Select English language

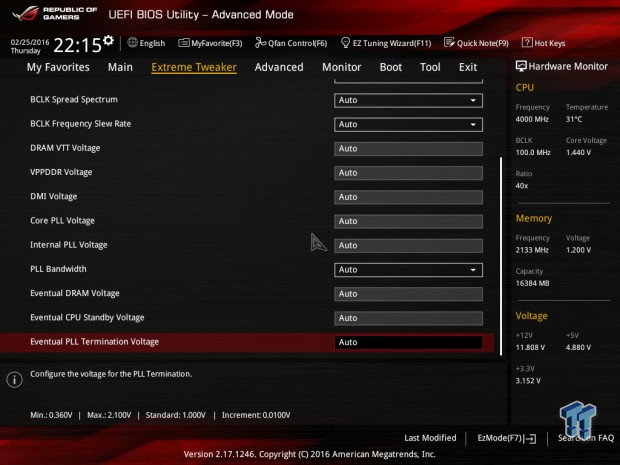[152, 43]
